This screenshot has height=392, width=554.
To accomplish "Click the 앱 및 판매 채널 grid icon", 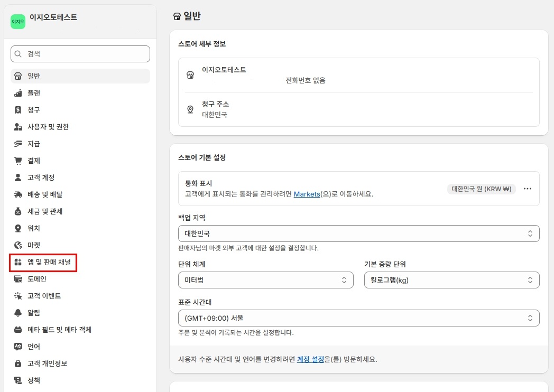I will 18,262.
